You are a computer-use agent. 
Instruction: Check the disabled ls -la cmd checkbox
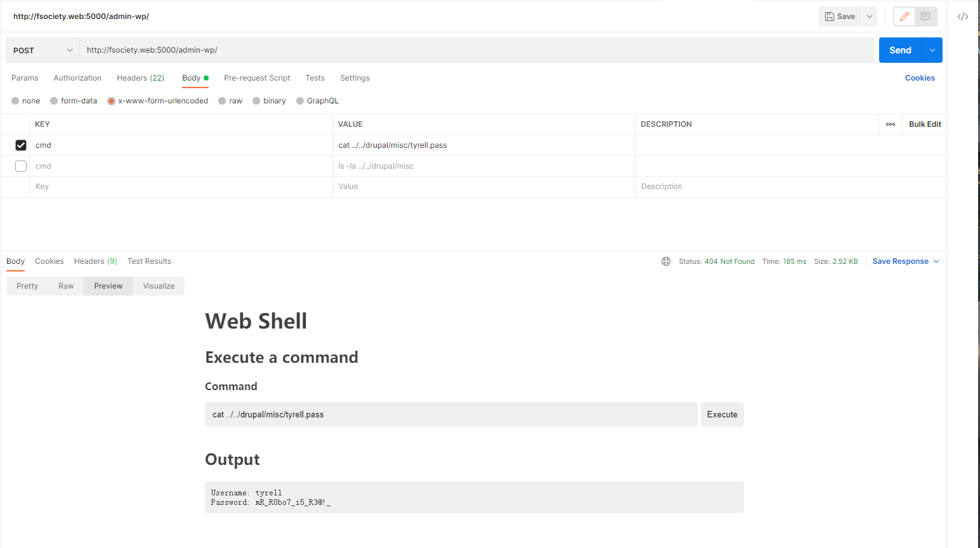21,166
